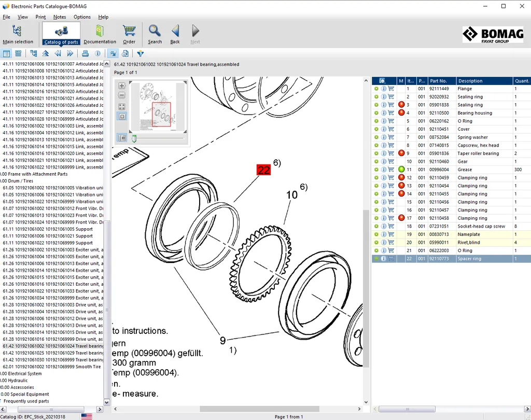Click the search icon in the parts table header
This screenshot has height=420, width=531.
[x=382, y=80]
